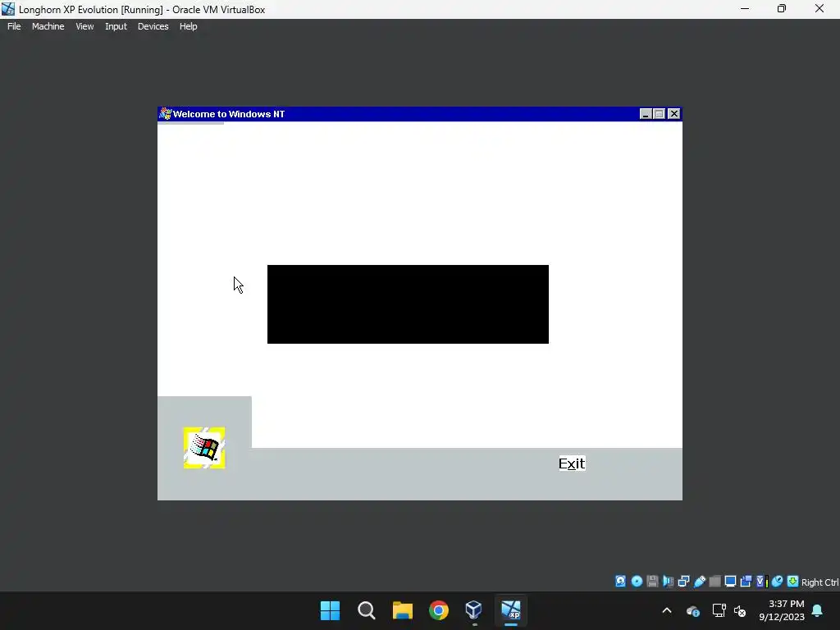The image size is (840, 630).
Task: Click the black banner image in Welcome window
Action: pos(408,304)
